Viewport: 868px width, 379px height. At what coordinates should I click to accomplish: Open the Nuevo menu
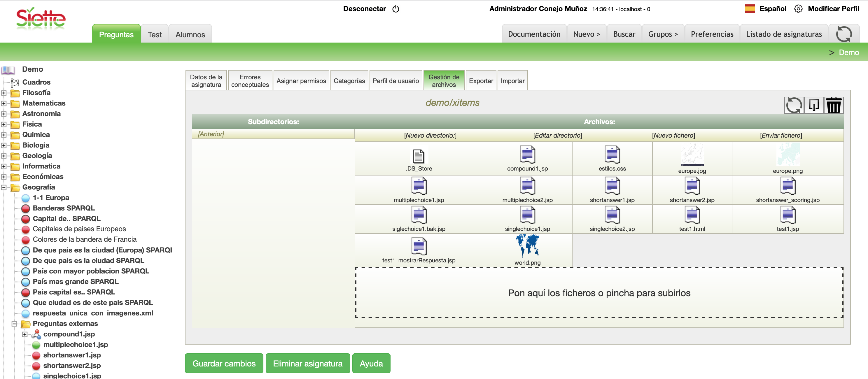(x=586, y=34)
